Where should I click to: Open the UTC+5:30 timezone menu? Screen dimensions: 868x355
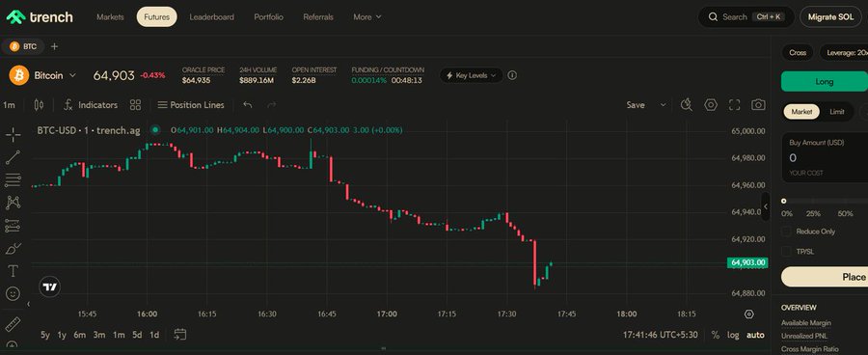661,335
